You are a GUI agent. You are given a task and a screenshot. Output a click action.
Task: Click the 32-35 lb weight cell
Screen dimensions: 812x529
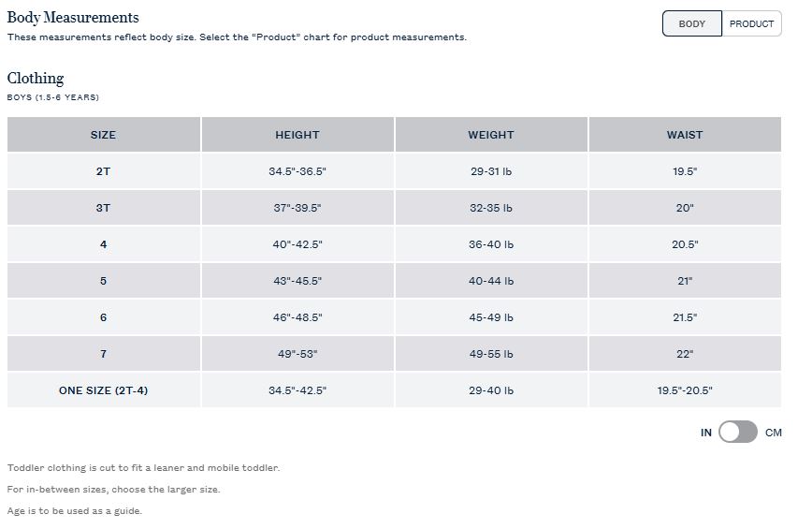point(491,208)
